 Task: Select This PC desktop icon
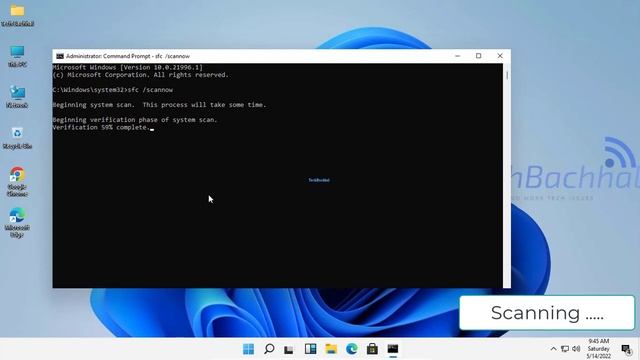coord(17,56)
